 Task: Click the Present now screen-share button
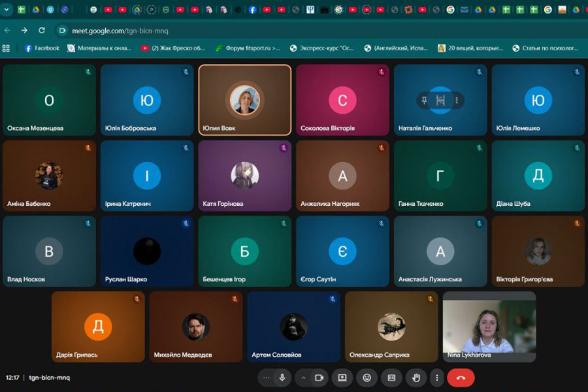click(x=342, y=378)
